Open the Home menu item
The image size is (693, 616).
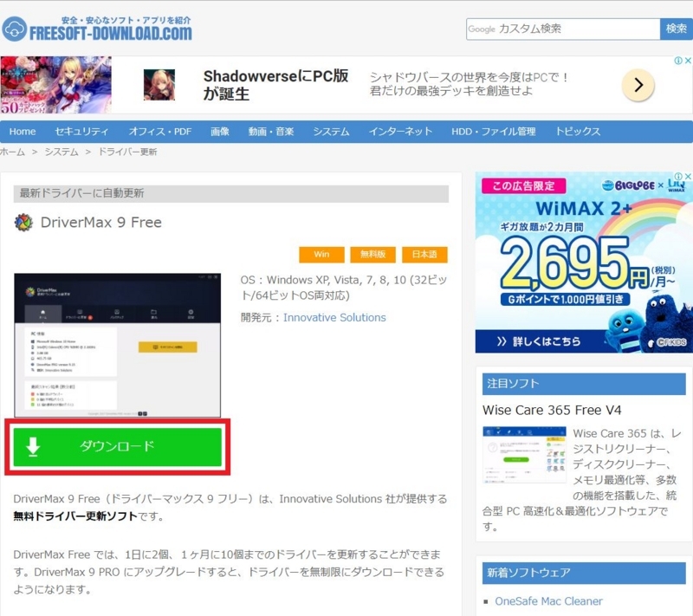[x=23, y=131]
